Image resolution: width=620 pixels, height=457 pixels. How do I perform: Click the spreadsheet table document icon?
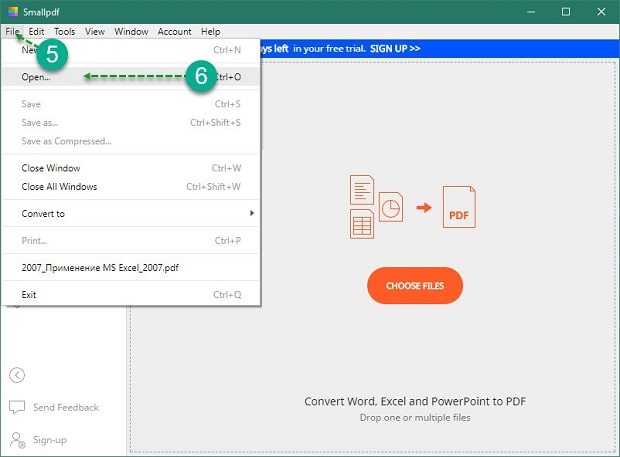[362, 224]
